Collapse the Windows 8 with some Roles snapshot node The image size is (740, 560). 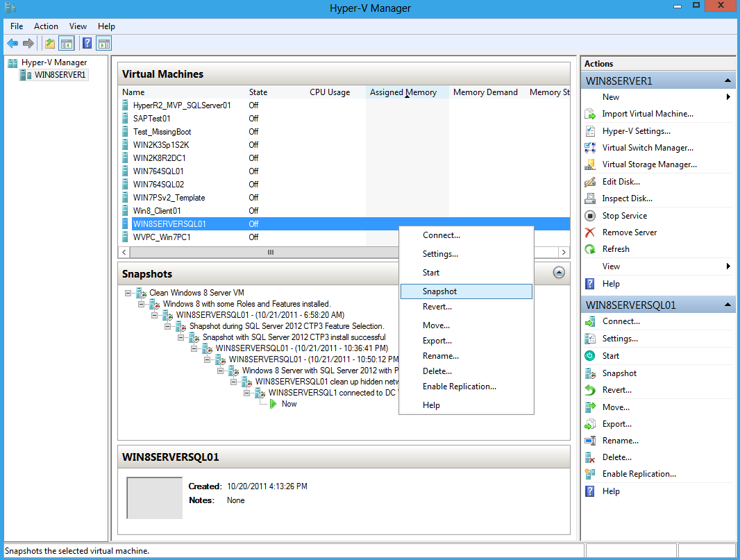click(x=141, y=305)
